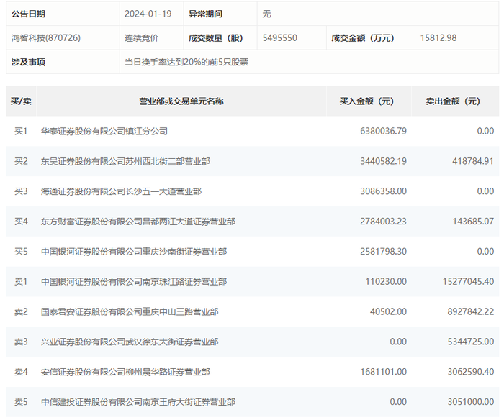This screenshot has height=420, width=504.
Task: Click the 成交金额 value 15812.98
Action: 438,38
